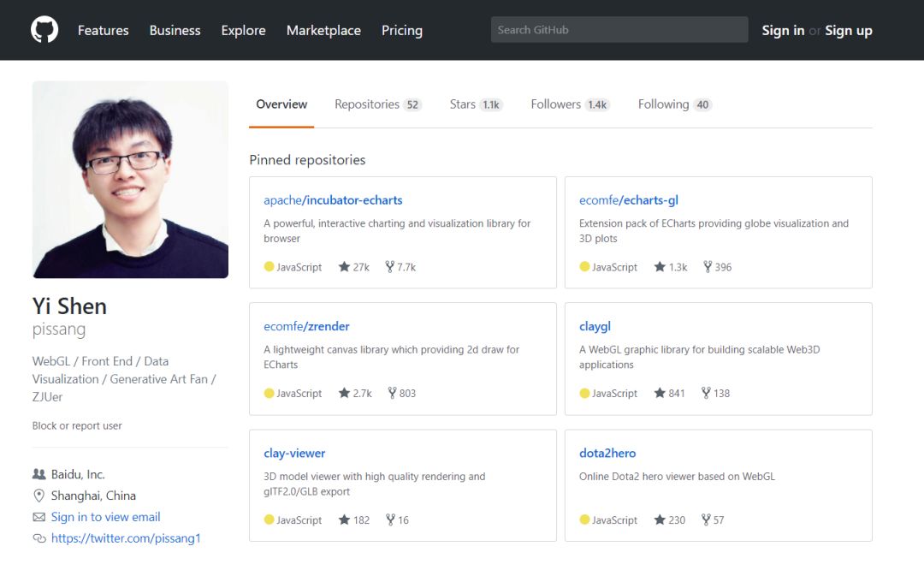
Task: Click the fork icon on claygl card
Action: [706, 393]
